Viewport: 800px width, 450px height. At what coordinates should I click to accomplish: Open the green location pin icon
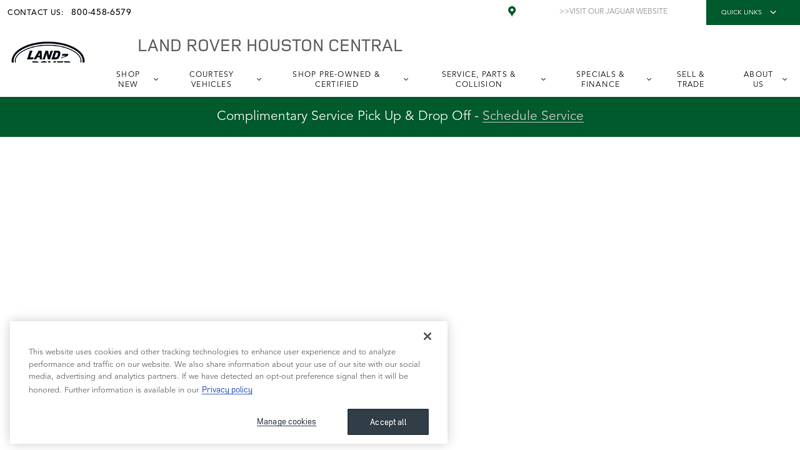(x=512, y=11)
